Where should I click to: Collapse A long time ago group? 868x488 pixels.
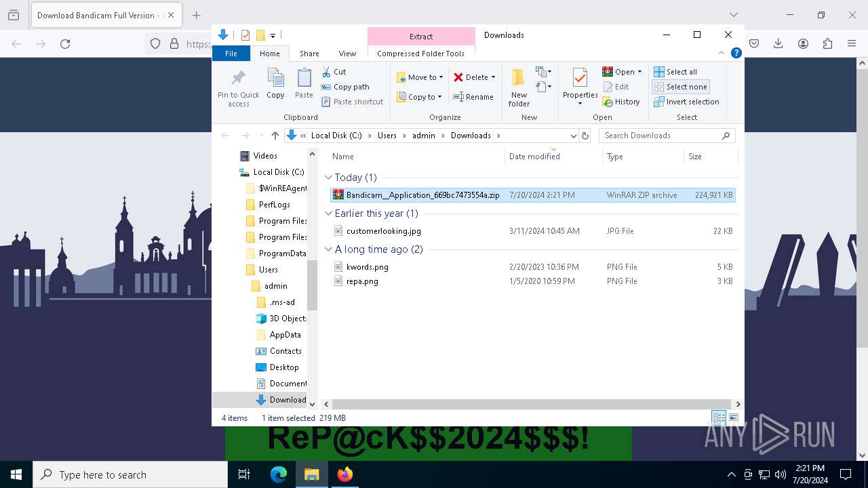tap(328, 249)
